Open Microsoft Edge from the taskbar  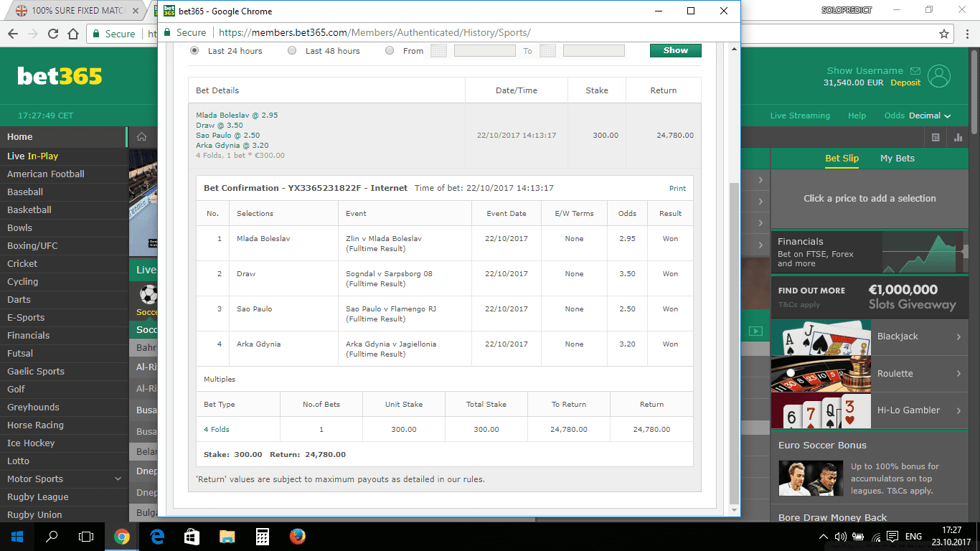pyautogui.click(x=156, y=536)
